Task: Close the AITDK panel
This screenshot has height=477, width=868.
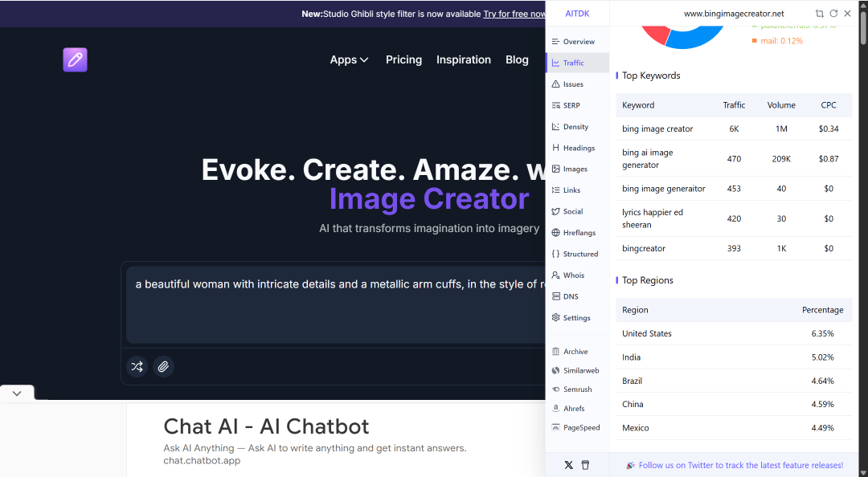Action: pyautogui.click(x=848, y=14)
